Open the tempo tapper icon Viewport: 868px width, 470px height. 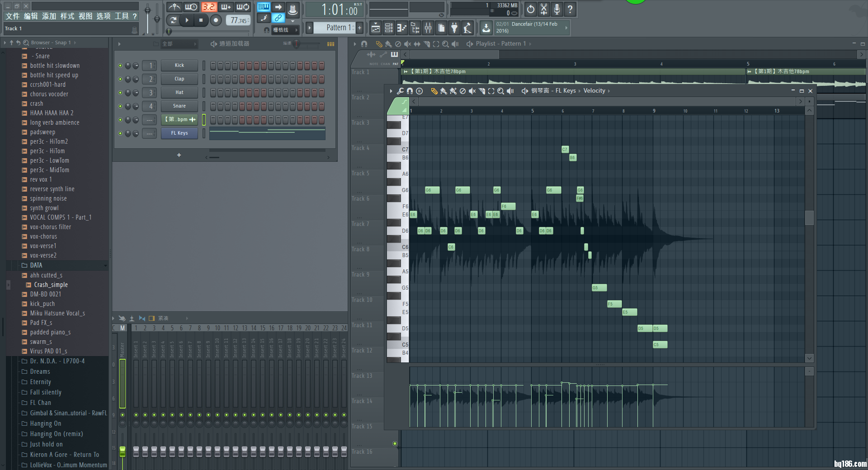467,28
